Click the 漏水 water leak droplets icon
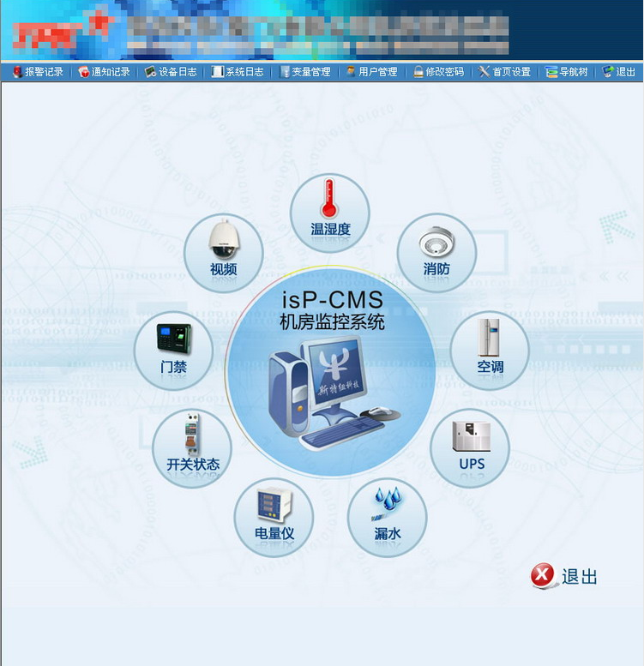 pos(387,516)
